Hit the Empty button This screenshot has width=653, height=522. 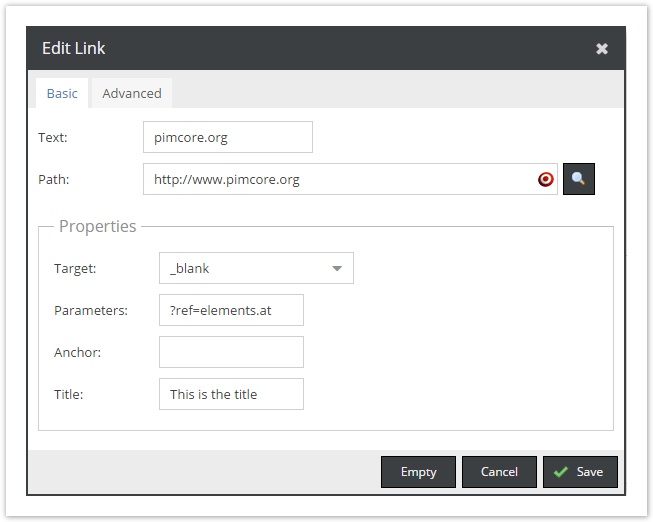coord(418,472)
